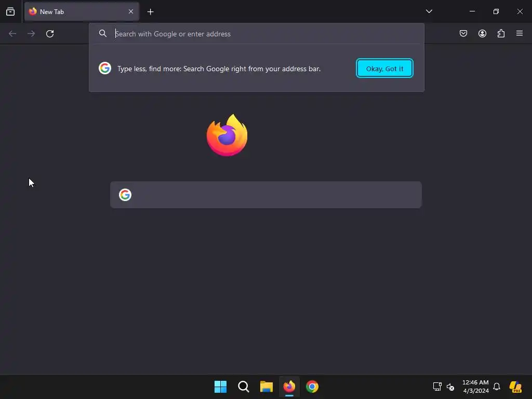Open Copilot preview taskbar icon
This screenshot has height=399, width=532.
[x=515, y=387]
